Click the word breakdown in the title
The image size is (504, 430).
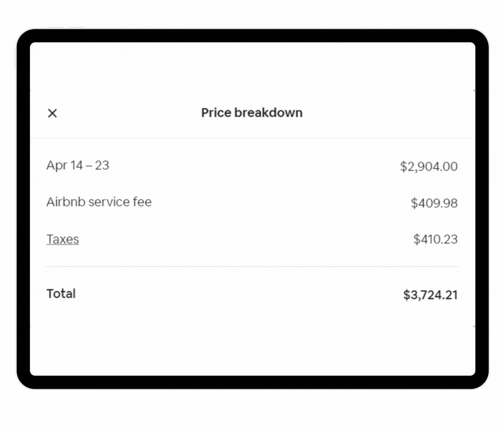(268, 113)
